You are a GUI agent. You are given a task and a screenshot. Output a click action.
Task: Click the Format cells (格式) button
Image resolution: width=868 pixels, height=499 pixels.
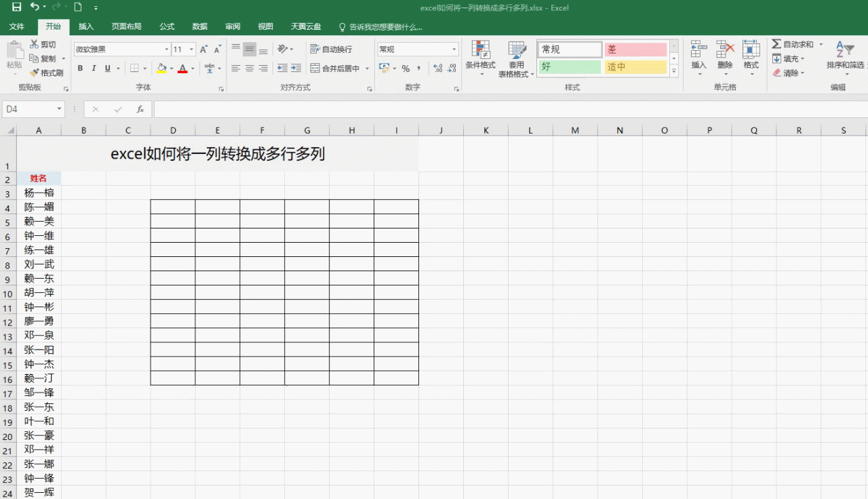(x=751, y=57)
